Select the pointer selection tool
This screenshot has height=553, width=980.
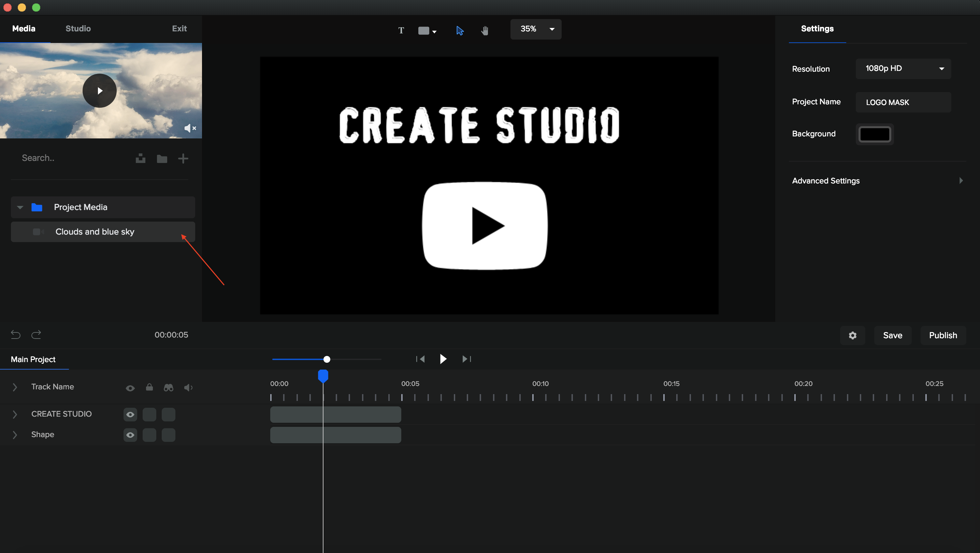pyautogui.click(x=460, y=30)
